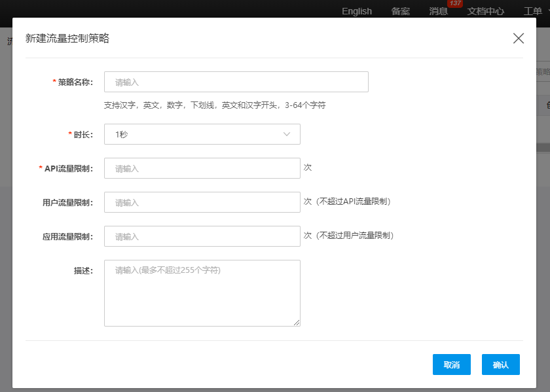550x392 pixels.
Task: Switch language to English
Action: pos(357,11)
